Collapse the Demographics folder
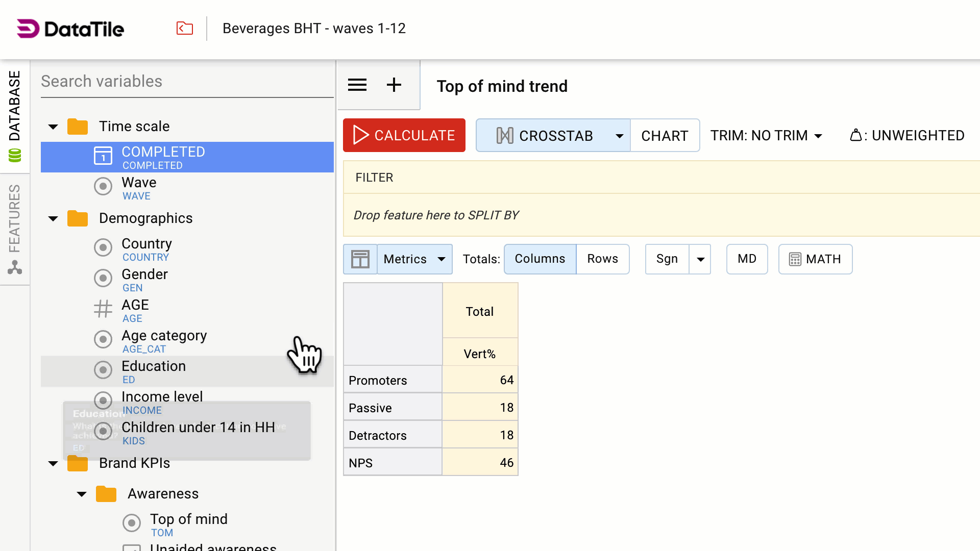Viewport: 980px width, 551px height. pyautogui.click(x=53, y=218)
